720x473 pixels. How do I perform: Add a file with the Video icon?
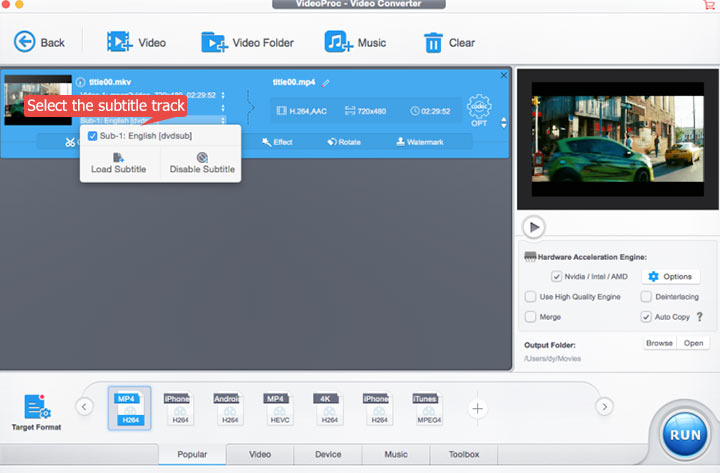pyautogui.click(x=119, y=42)
